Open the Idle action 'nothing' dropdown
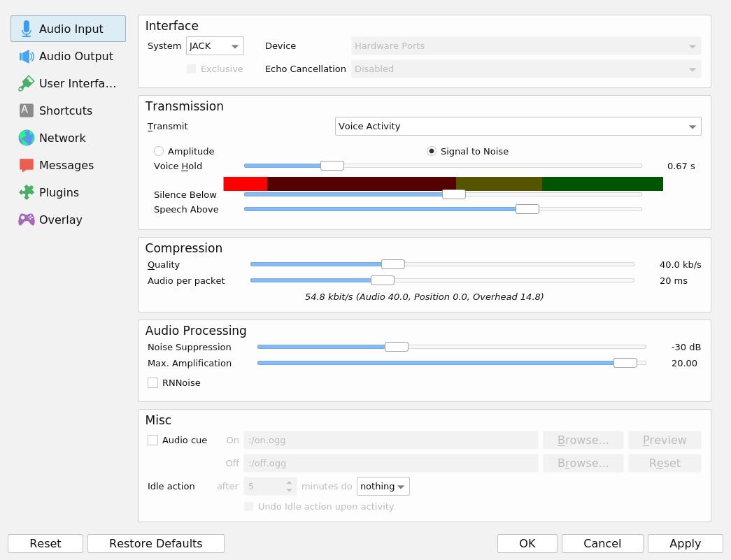 [383, 486]
